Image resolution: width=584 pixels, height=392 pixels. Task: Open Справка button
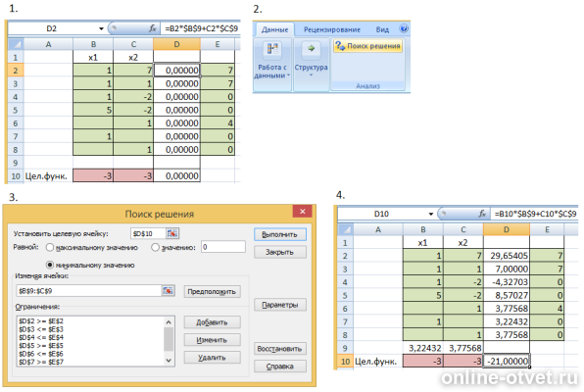(279, 367)
